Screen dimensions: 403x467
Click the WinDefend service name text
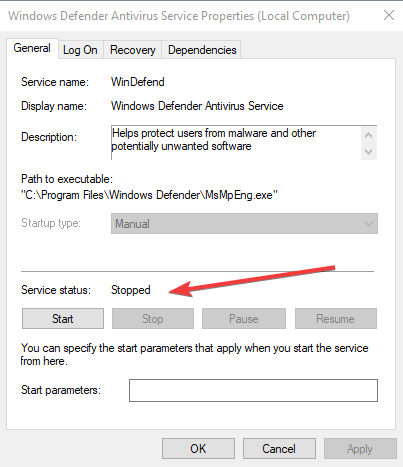coord(138,82)
